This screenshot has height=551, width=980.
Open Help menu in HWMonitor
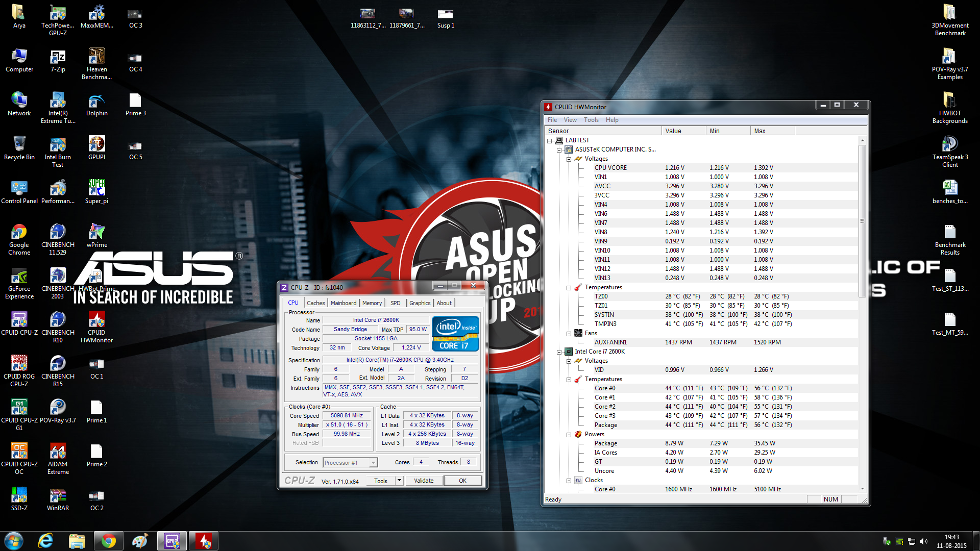coord(612,120)
